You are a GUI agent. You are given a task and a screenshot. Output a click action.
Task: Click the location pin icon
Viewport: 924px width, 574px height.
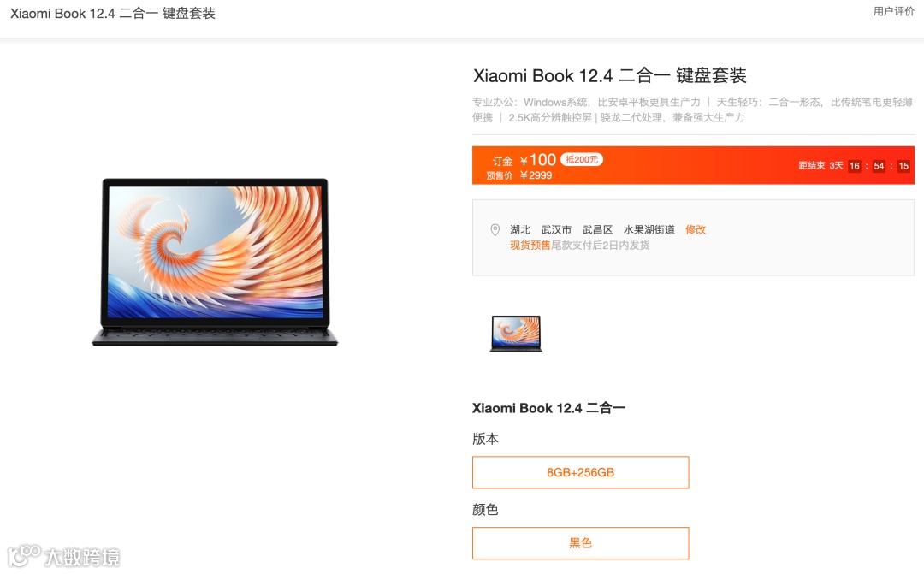(495, 230)
